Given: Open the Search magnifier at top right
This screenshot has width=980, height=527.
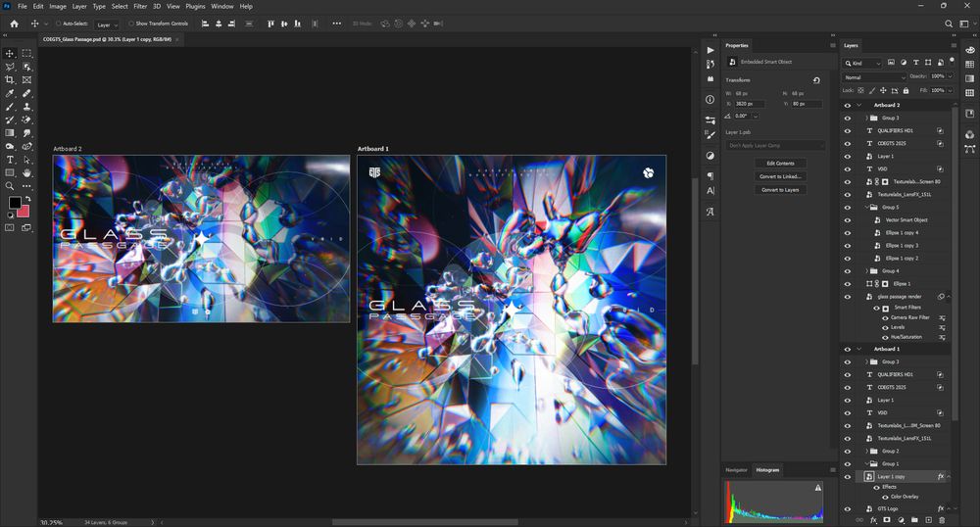Looking at the screenshot, I should (x=949, y=24).
